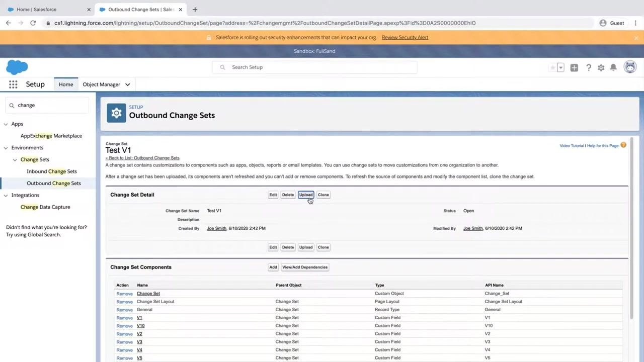
Task: Click the lower Edit button
Action: pyautogui.click(x=273, y=247)
